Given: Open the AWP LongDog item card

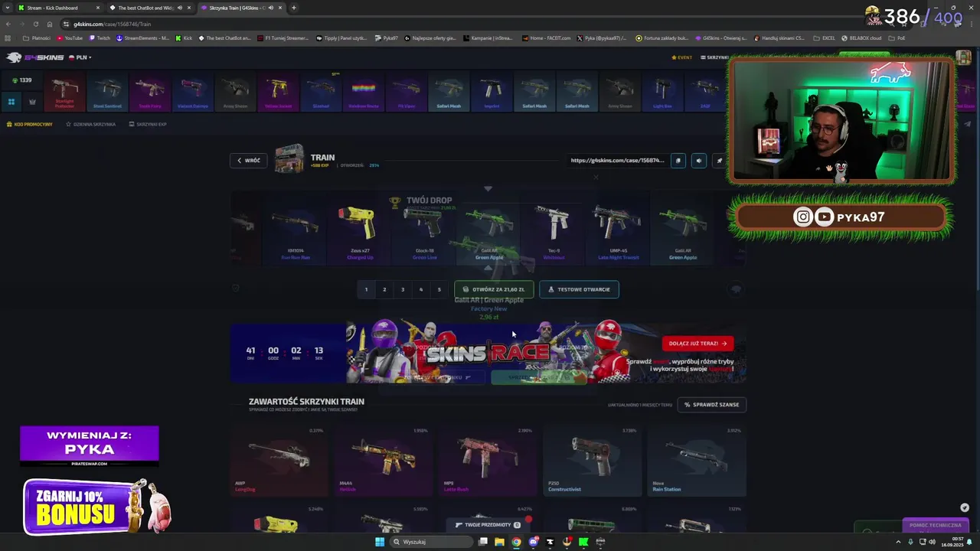Looking at the screenshot, I should tap(279, 461).
